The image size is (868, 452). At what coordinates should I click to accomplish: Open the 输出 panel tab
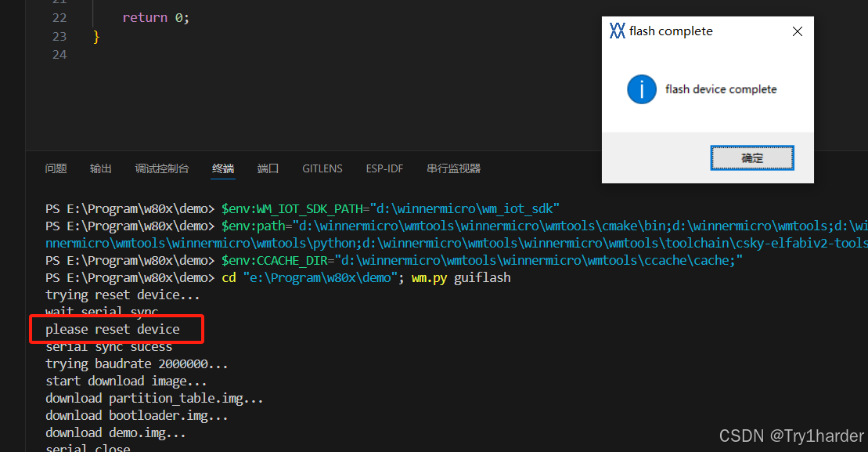click(x=100, y=168)
